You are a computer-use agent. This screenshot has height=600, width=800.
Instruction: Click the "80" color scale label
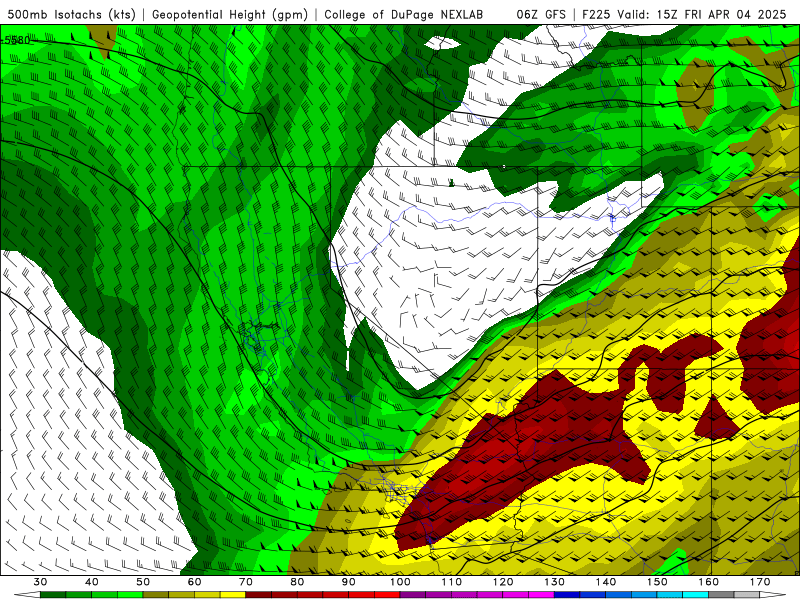[x=297, y=582]
